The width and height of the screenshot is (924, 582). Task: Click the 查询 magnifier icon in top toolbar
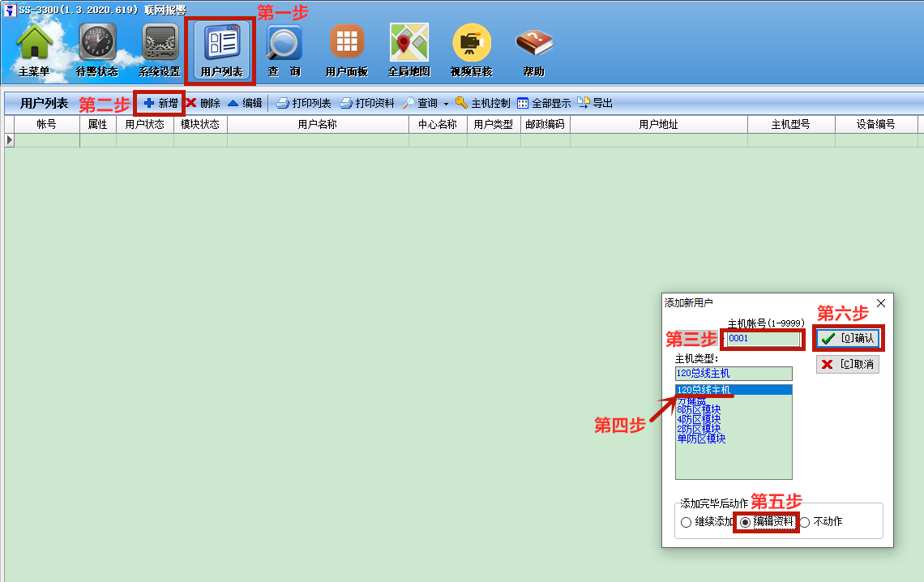[284, 44]
